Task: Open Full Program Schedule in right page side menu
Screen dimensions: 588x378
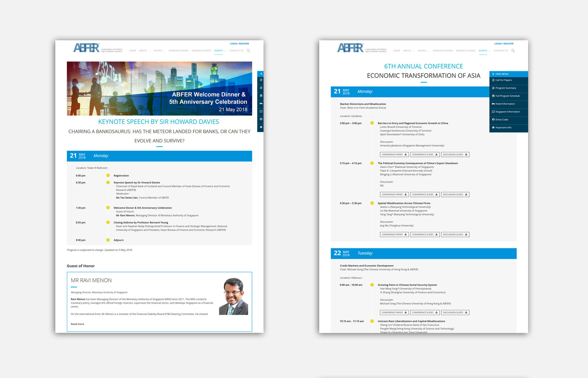Action: pyautogui.click(x=509, y=96)
